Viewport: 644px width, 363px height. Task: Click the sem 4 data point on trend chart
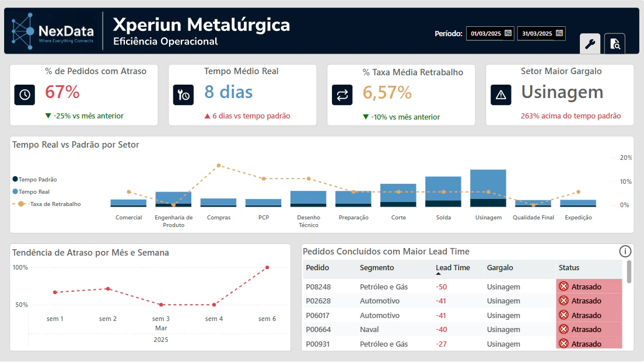214,305
